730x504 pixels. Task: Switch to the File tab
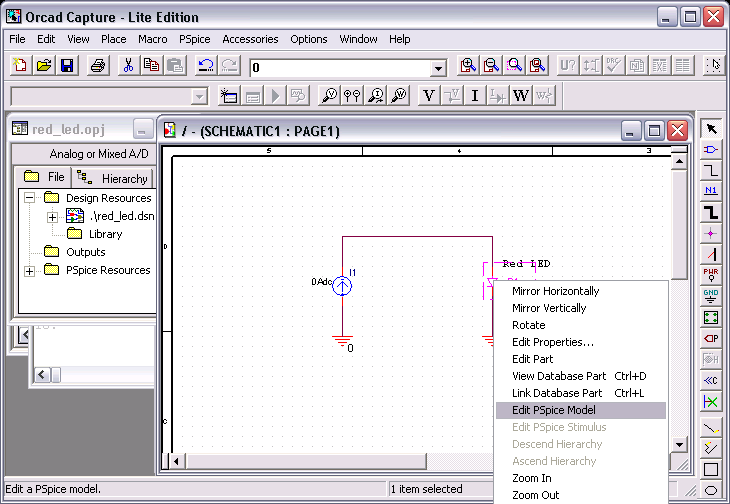click(43, 177)
